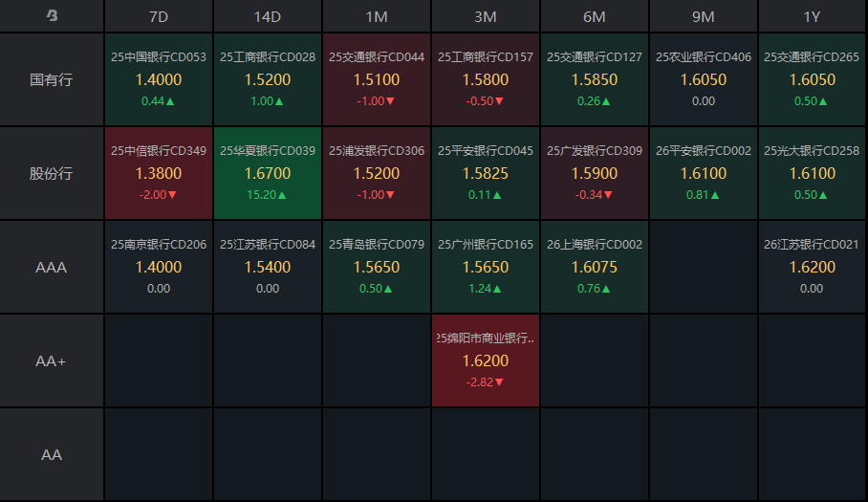Open the 25交通银行CD044 cell
The width and height of the screenshot is (868, 502).
click(x=377, y=79)
